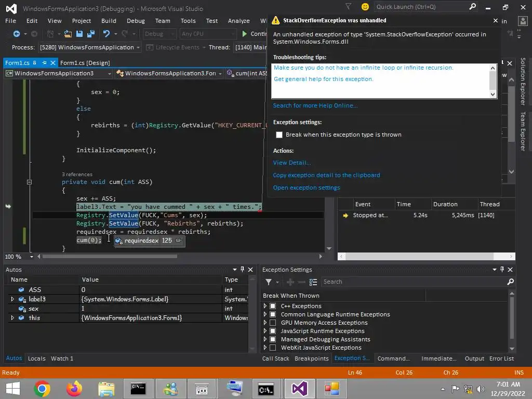Screen dimensions: 532x399
Task: Click the Exception Settings search magnifier icon
Action: [510, 282]
